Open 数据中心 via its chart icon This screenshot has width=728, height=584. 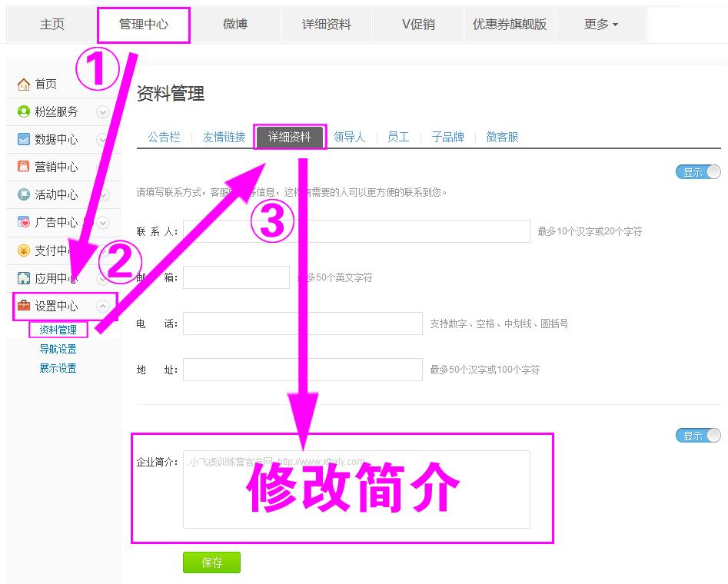tap(24, 139)
